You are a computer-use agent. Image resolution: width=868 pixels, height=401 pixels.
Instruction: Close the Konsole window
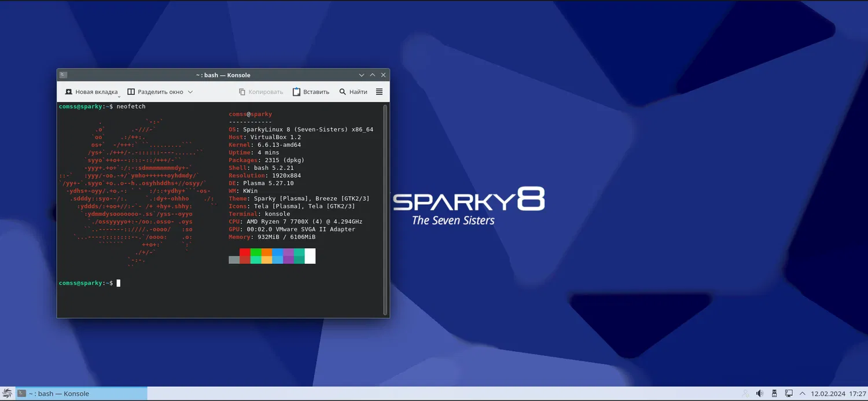[382, 75]
